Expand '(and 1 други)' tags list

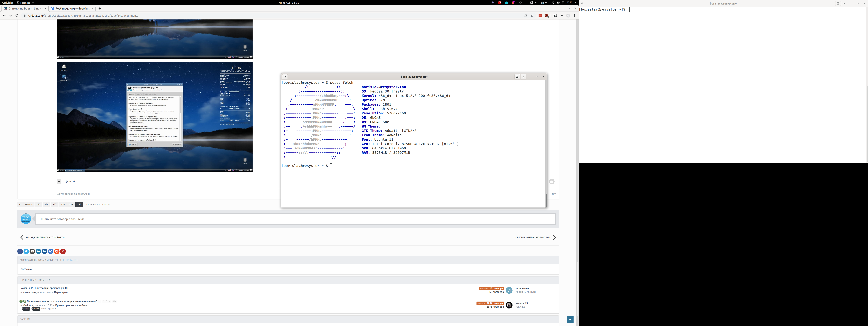49,308
